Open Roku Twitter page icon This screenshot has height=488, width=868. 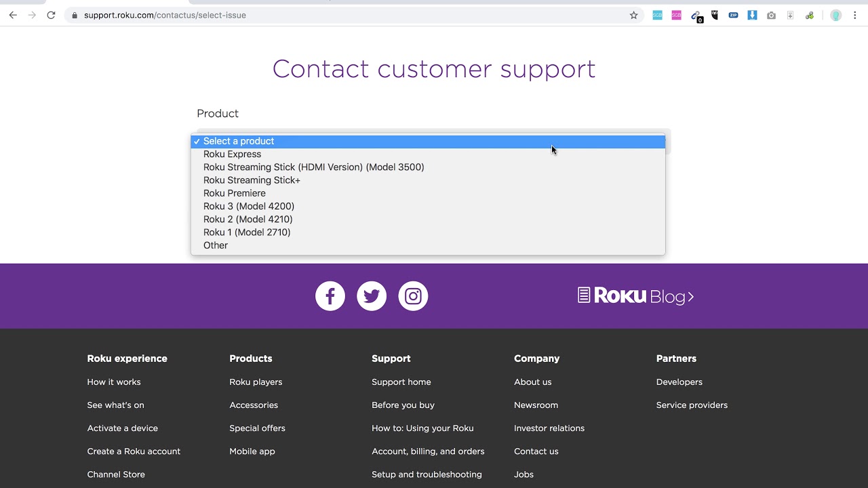(372, 296)
